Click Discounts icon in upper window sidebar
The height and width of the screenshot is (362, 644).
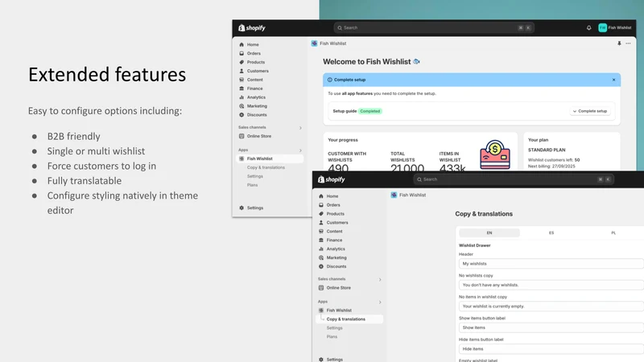242,115
